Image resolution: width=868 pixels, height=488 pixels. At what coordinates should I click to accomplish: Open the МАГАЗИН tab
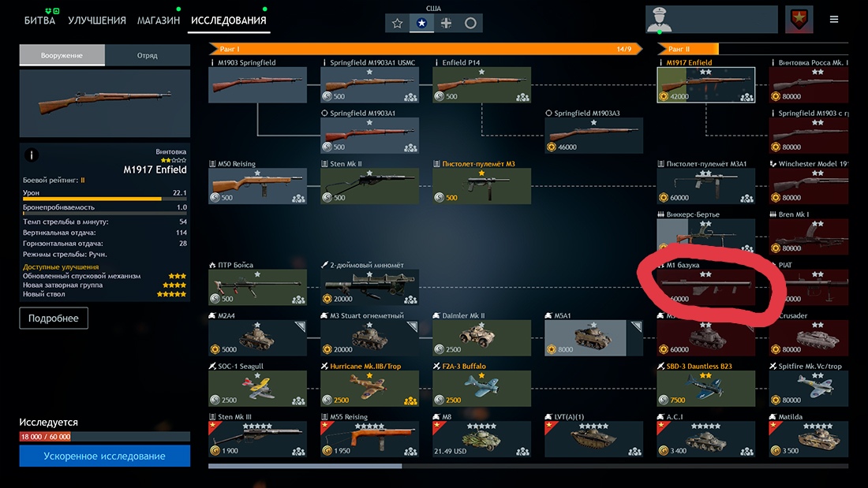pos(159,20)
